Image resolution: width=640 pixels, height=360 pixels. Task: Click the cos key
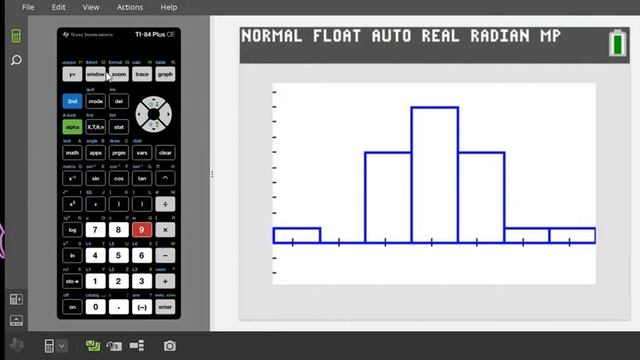coord(119,178)
